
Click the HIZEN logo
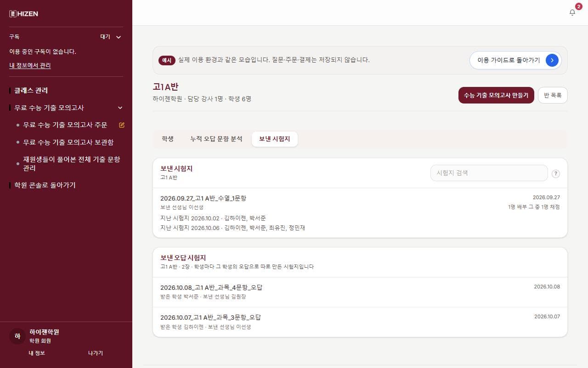point(23,14)
